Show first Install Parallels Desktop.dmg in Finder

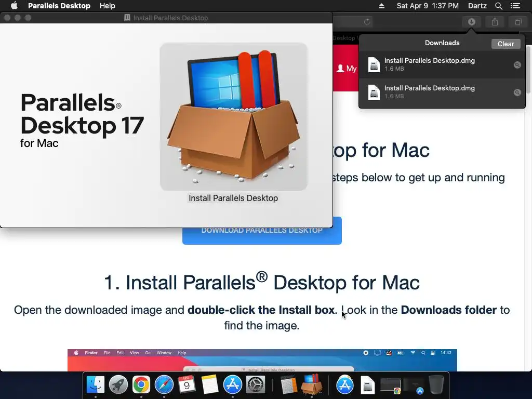(517, 65)
